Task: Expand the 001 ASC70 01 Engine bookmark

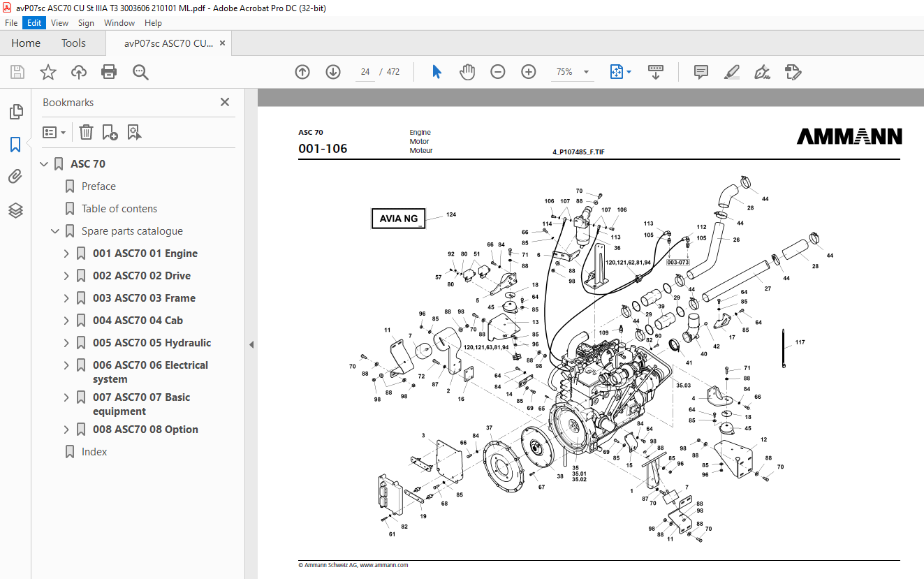Action: [x=66, y=254]
